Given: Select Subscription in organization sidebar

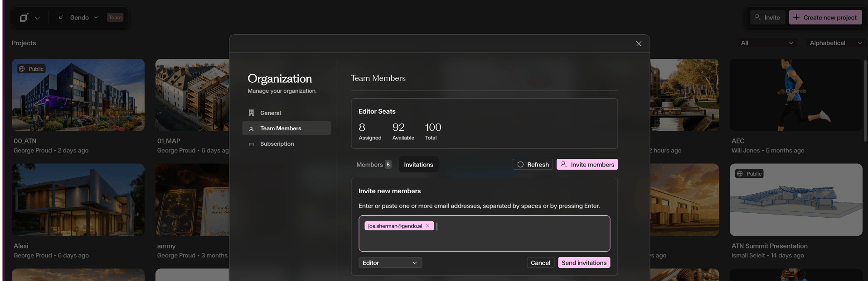Looking at the screenshot, I should tap(286, 144).
